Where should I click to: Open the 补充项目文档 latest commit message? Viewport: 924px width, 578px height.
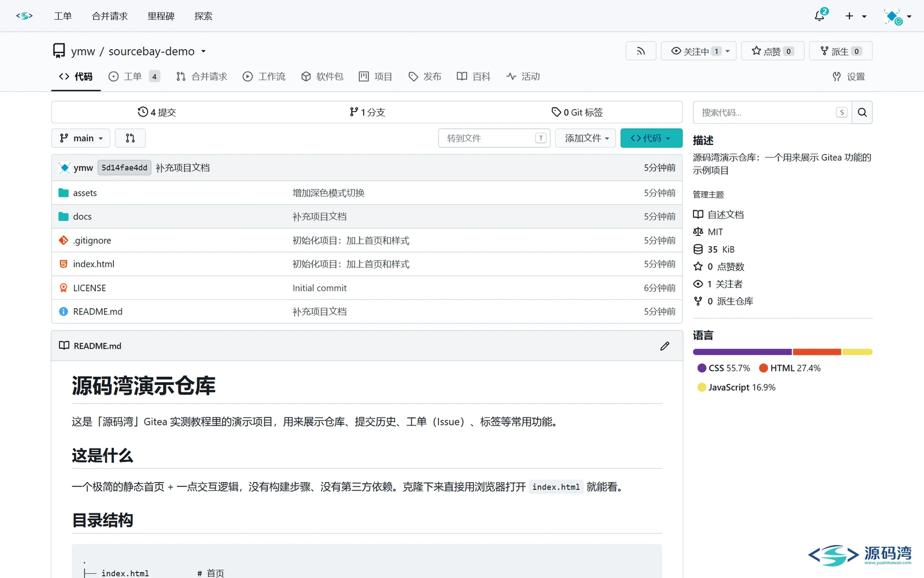click(182, 168)
